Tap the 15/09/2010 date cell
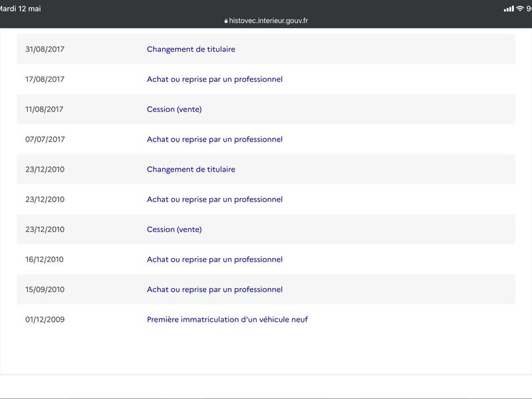532x399 pixels. (x=45, y=289)
